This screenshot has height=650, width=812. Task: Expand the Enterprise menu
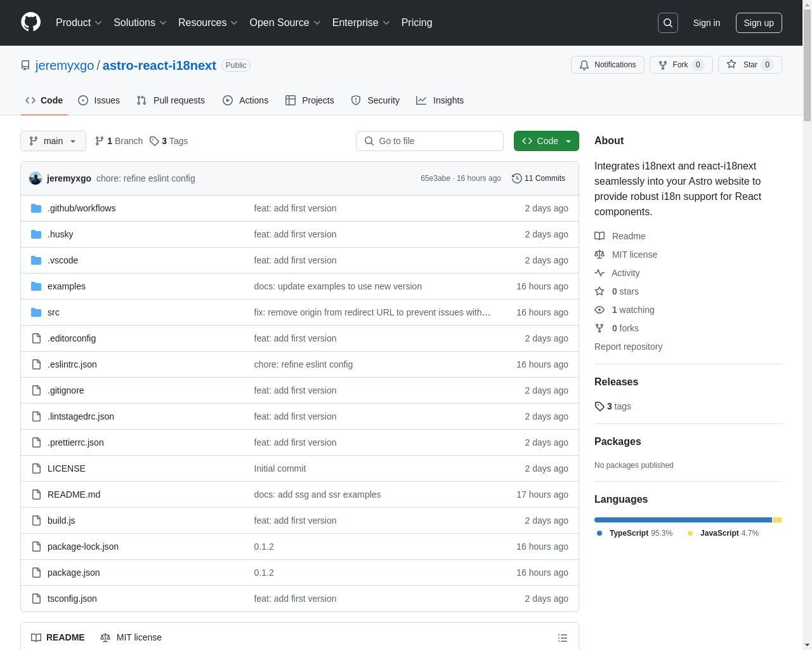tap(361, 23)
